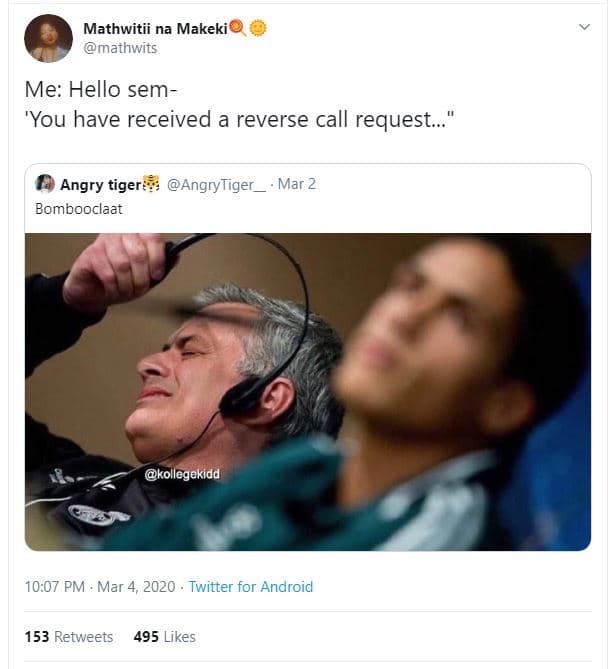613x669 pixels.
Task: Click the @kollegekidd watermark on the image
Action: click(x=182, y=474)
